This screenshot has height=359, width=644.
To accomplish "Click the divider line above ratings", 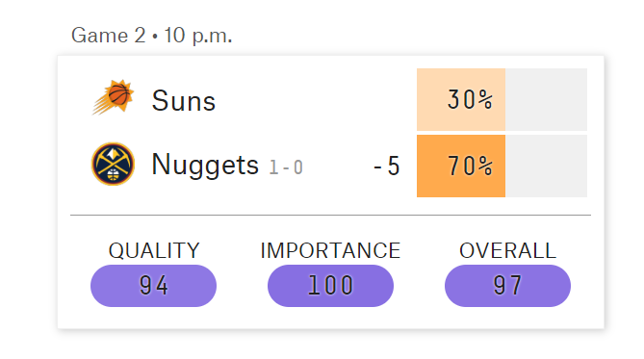I will point(330,215).
